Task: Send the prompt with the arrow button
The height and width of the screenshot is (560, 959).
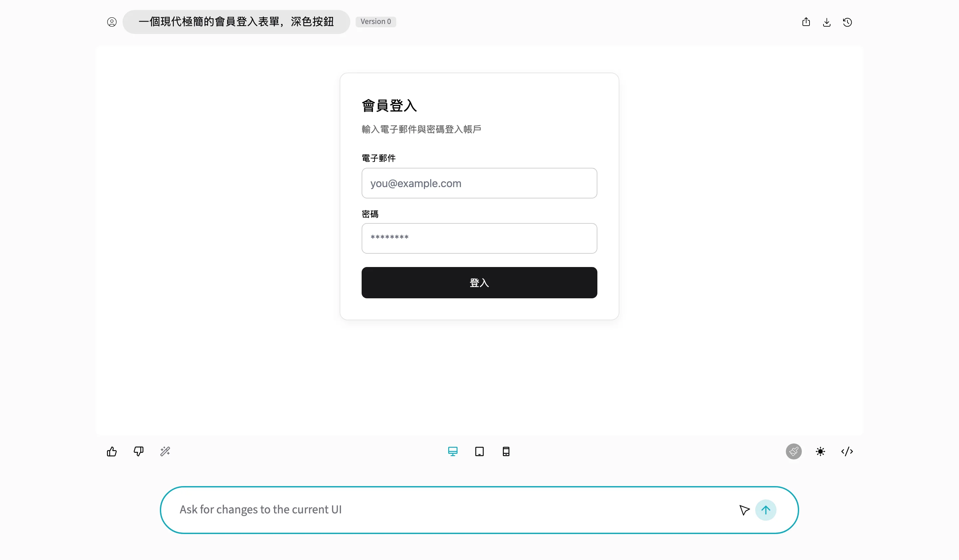Action: [x=766, y=510]
